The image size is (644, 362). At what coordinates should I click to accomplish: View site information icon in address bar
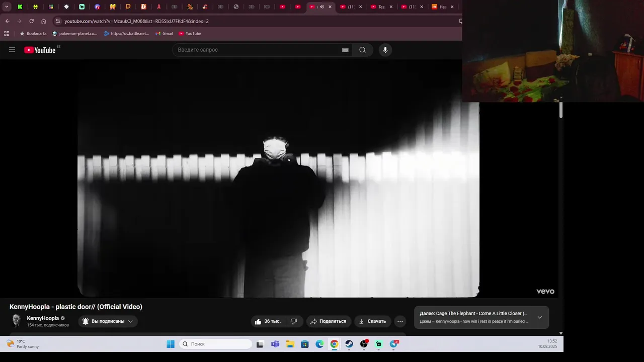pos(58,21)
